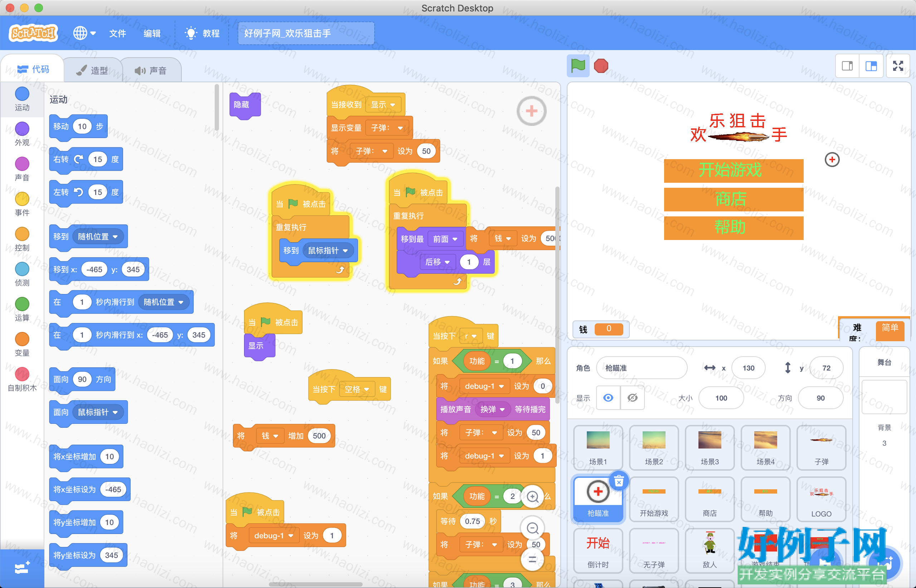This screenshot has width=916, height=588.
Task: Open the language globe menu
Action: 84,33
